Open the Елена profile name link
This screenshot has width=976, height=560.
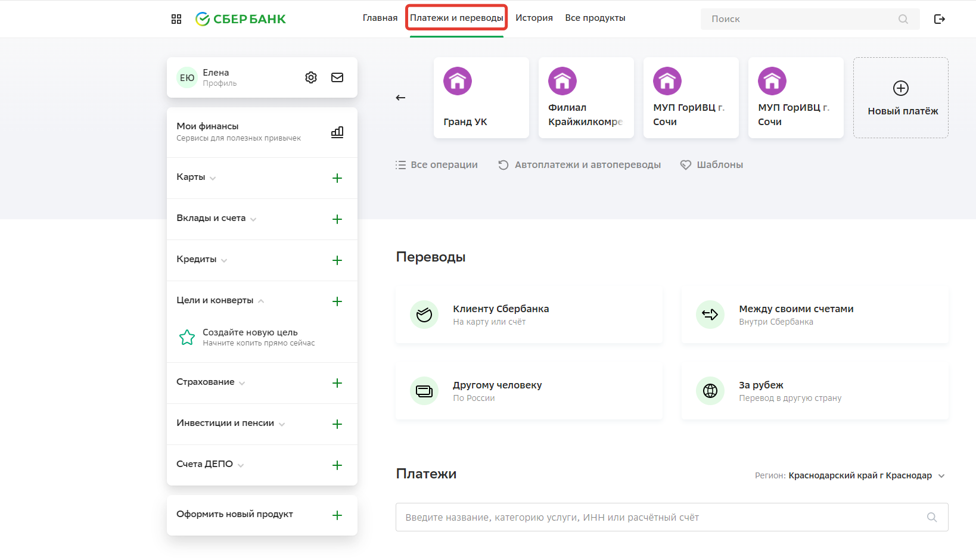tap(216, 73)
